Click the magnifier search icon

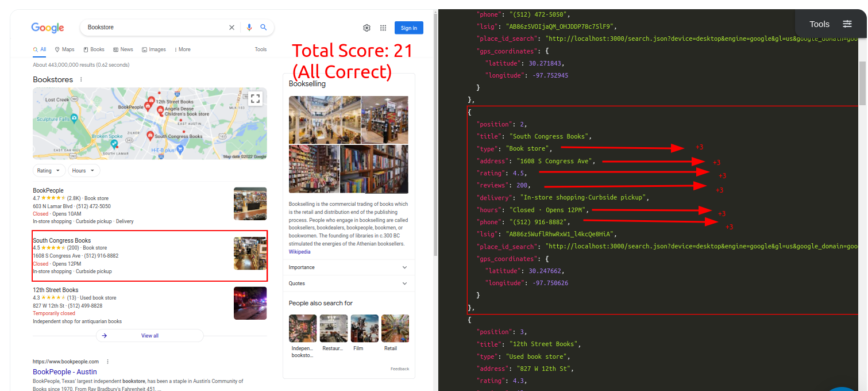(264, 27)
